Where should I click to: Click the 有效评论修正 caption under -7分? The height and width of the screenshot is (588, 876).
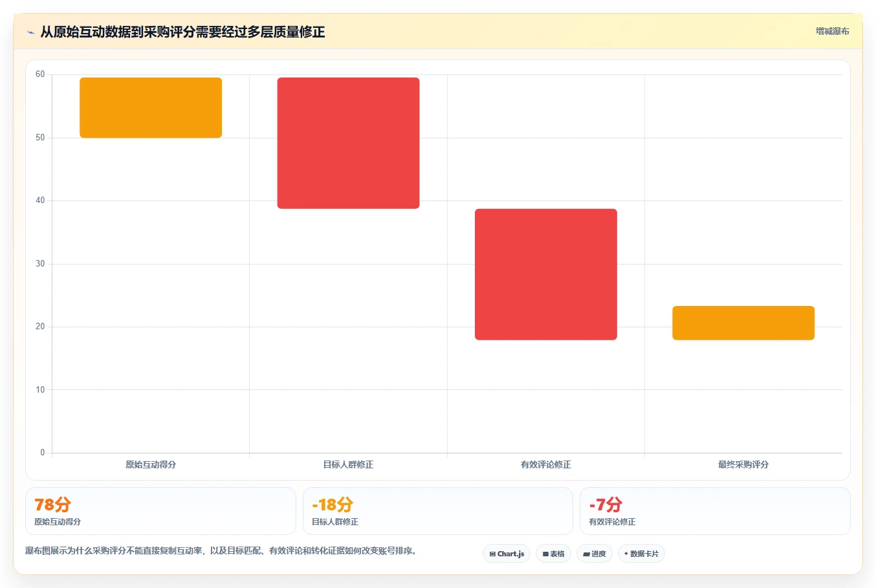coord(612,521)
